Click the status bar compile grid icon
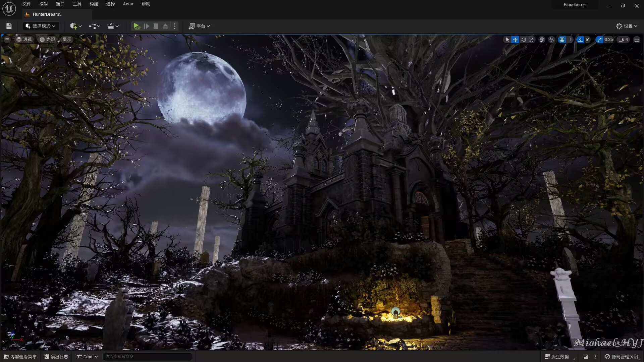The image size is (644, 362). click(x=586, y=357)
